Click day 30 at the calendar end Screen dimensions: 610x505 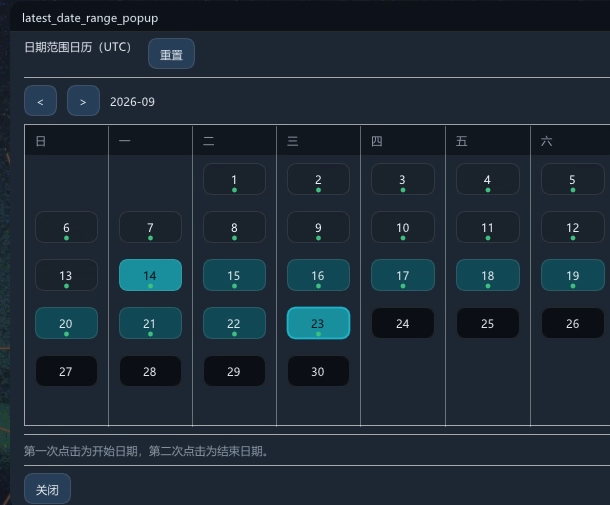[x=318, y=371]
